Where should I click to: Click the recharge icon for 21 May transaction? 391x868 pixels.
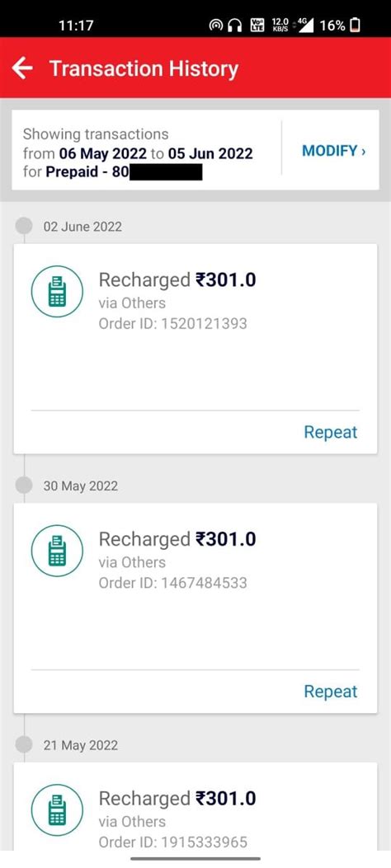(x=57, y=809)
